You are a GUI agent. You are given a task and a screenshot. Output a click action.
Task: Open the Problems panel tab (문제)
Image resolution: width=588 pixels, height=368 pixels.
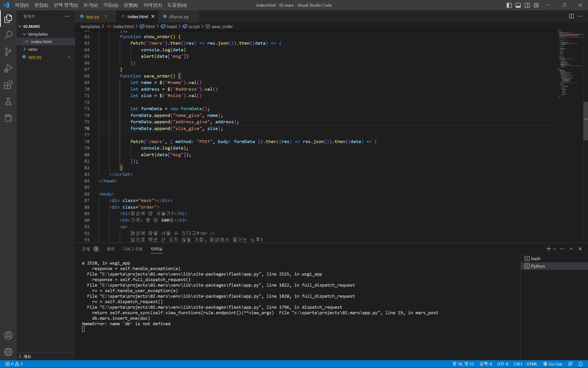(90, 249)
